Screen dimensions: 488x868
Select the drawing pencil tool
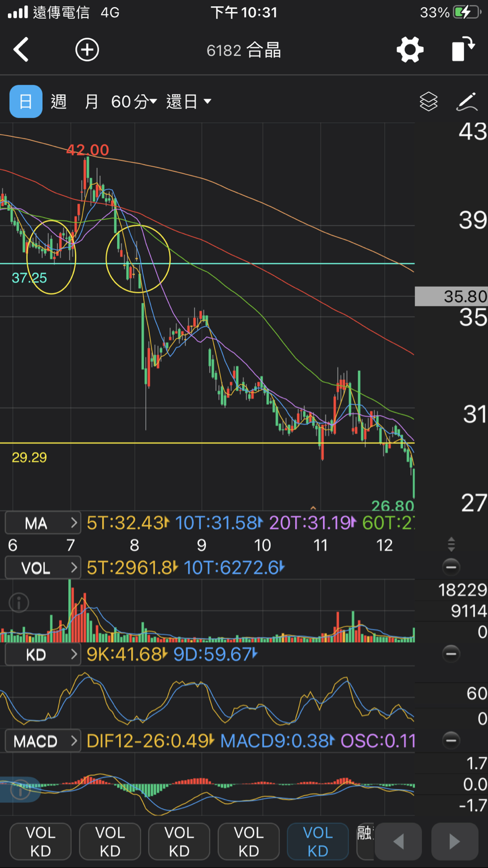click(x=467, y=102)
